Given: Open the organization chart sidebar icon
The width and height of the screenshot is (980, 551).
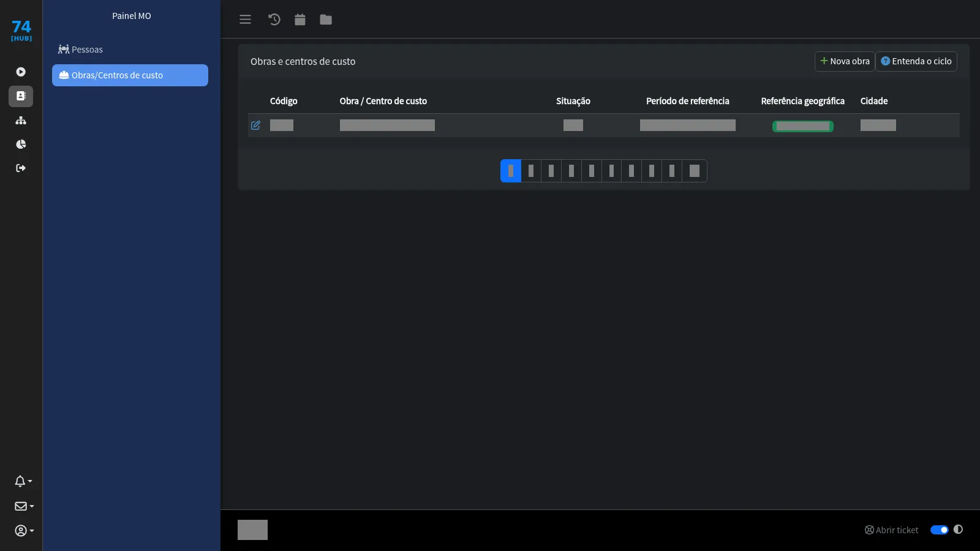Looking at the screenshot, I should 21,120.
